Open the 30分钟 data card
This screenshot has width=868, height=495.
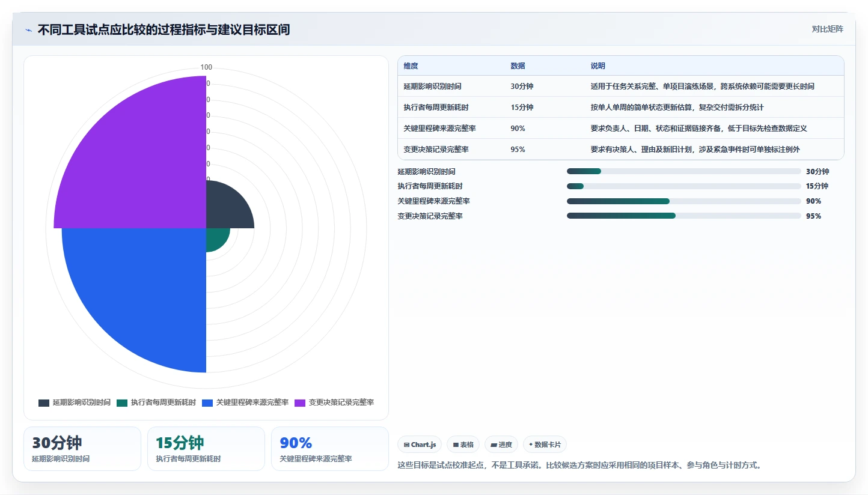click(x=82, y=449)
